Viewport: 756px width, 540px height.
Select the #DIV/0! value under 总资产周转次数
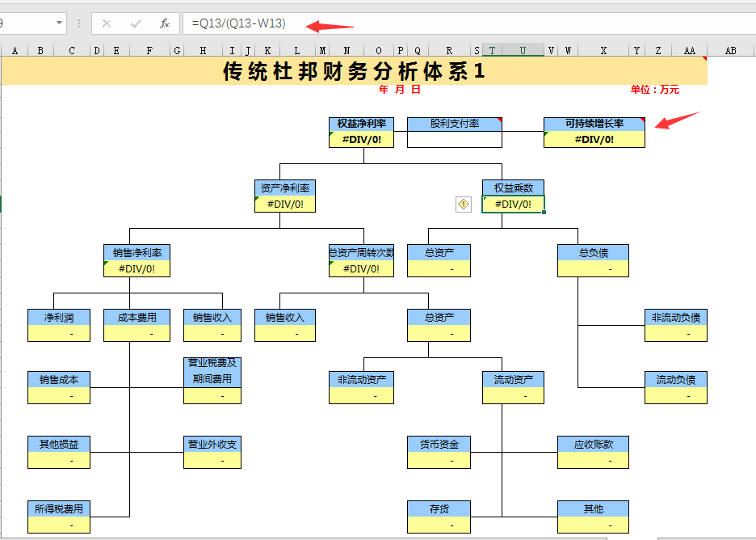point(362,269)
